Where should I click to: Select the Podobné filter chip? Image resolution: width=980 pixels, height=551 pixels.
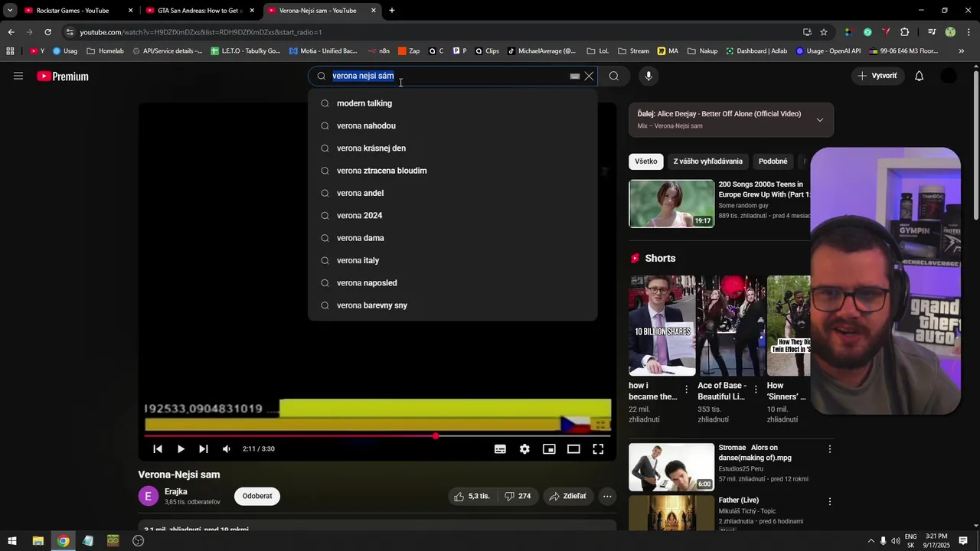click(x=773, y=161)
